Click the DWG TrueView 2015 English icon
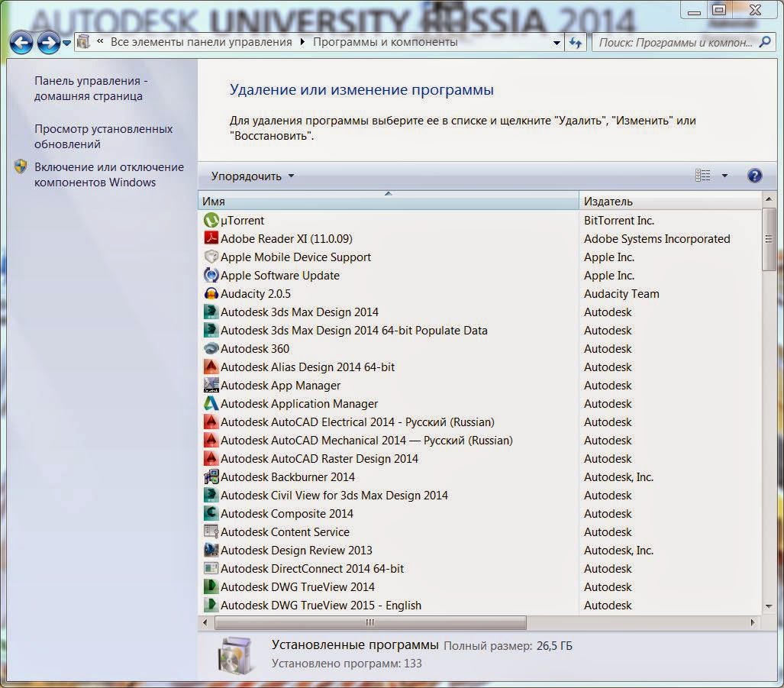 point(211,605)
